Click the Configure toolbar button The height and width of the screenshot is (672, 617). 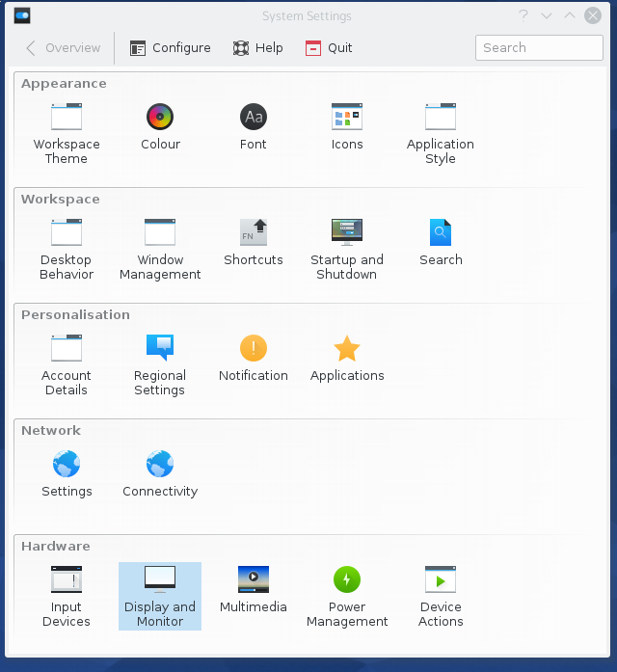tap(170, 48)
